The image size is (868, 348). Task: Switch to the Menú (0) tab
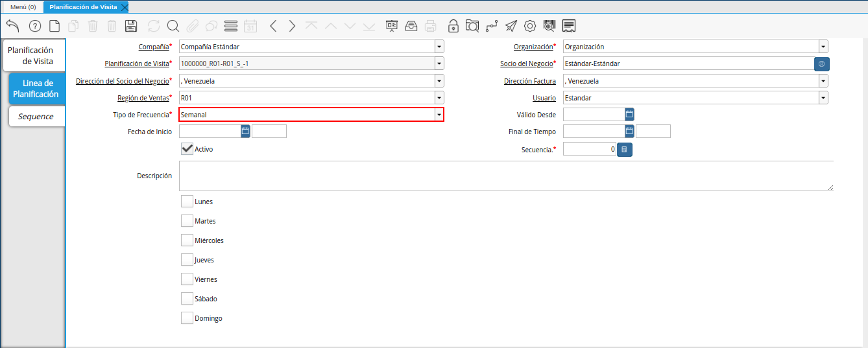[23, 6]
